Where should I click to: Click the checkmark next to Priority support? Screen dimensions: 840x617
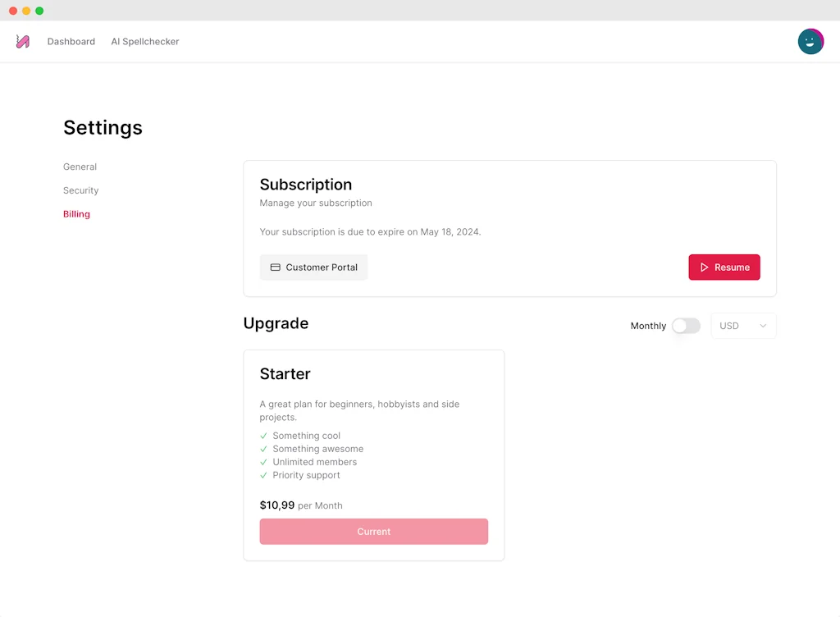pyautogui.click(x=263, y=475)
